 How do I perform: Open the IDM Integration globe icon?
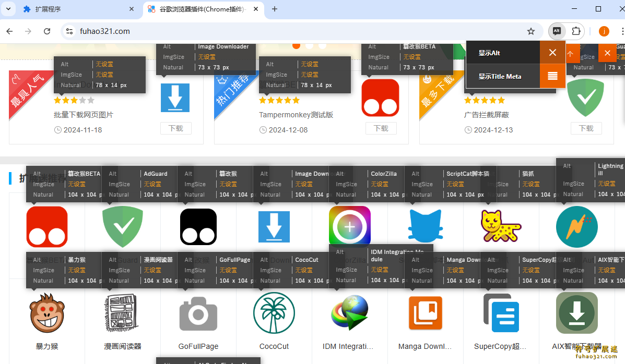[350, 313]
